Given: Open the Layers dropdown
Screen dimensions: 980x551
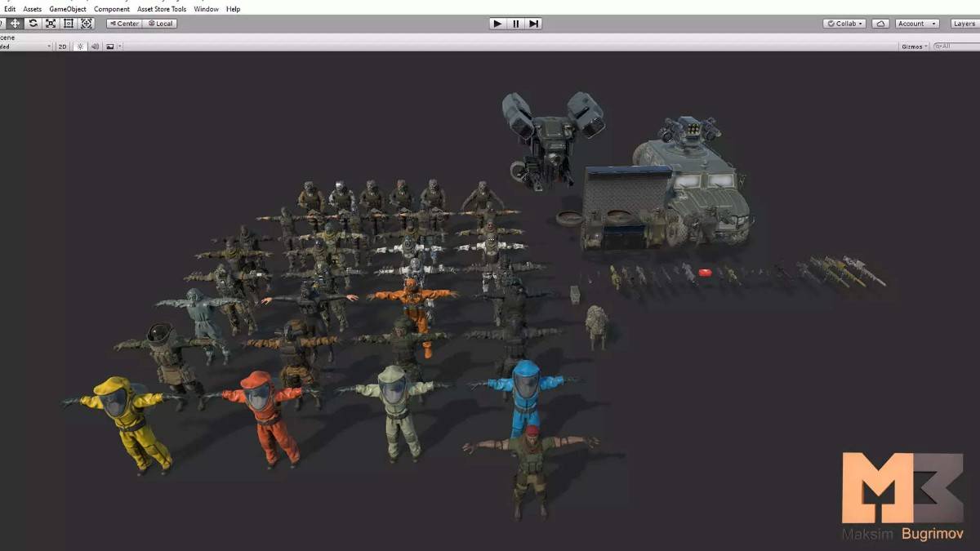Looking at the screenshot, I should tap(964, 24).
